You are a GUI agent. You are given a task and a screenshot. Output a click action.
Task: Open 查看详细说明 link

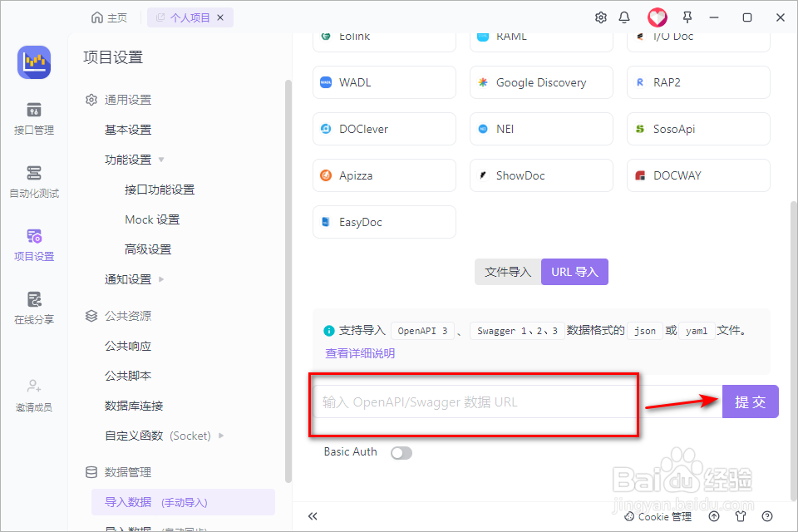coord(360,353)
